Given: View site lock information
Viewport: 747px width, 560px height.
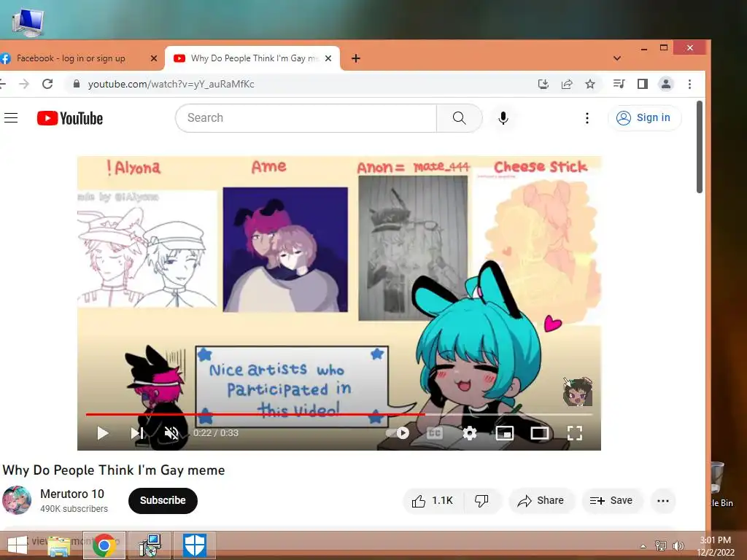Looking at the screenshot, I should [x=76, y=84].
